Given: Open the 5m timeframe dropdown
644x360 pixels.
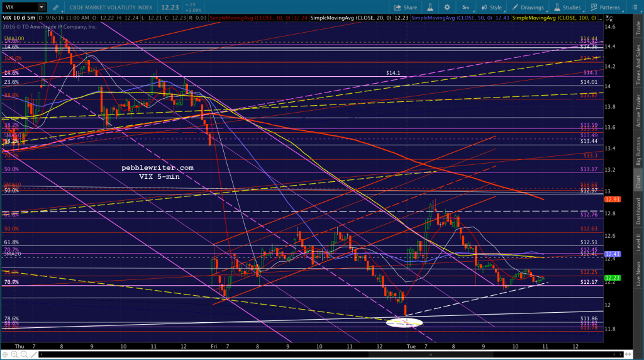Looking at the screenshot, I should tap(466, 8).
